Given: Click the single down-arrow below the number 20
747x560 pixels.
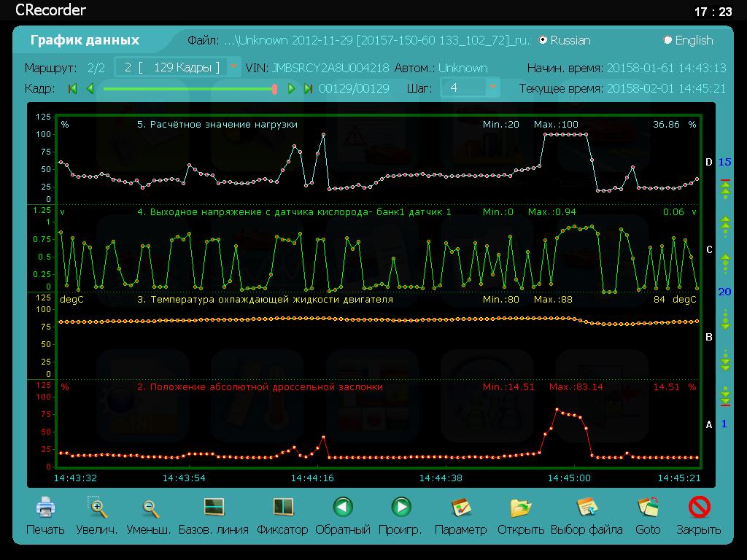Looking at the screenshot, I should coord(725,320).
